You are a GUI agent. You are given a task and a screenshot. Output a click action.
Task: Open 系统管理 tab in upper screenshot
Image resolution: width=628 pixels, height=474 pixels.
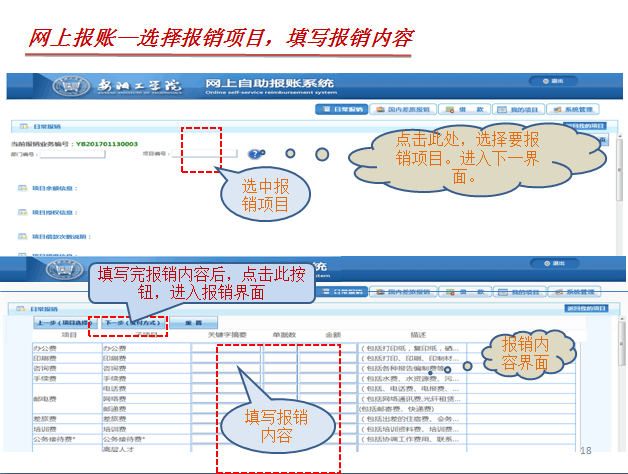click(577, 109)
